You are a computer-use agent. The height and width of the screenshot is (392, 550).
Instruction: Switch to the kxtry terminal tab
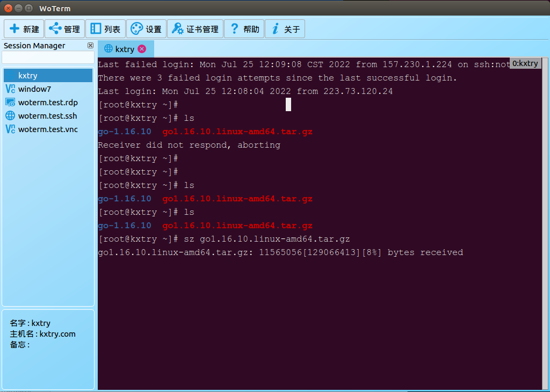coord(126,49)
